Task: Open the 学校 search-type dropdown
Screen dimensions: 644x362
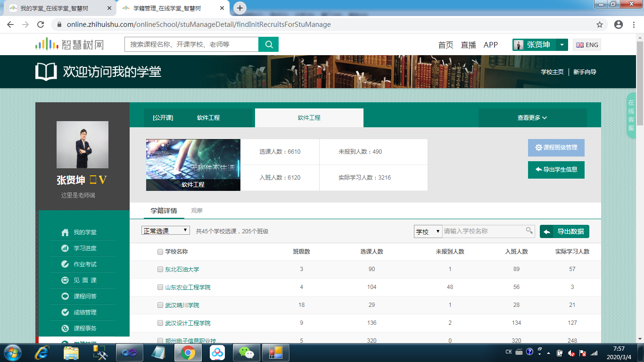Action: click(428, 231)
